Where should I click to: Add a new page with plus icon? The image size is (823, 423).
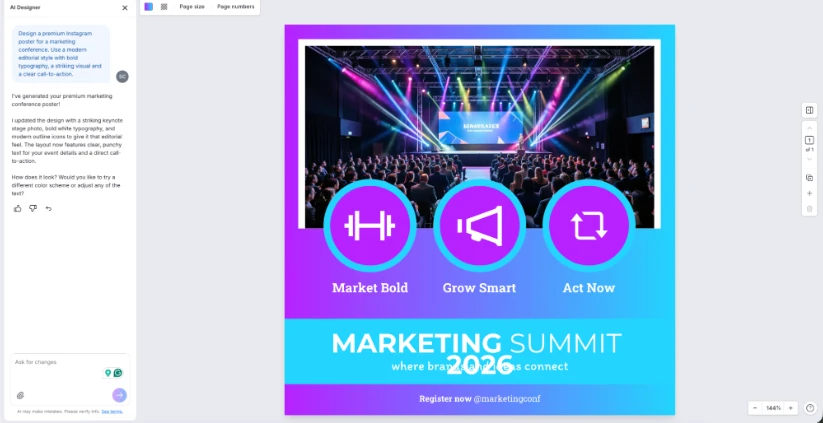pyautogui.click(x=809, y=193)
